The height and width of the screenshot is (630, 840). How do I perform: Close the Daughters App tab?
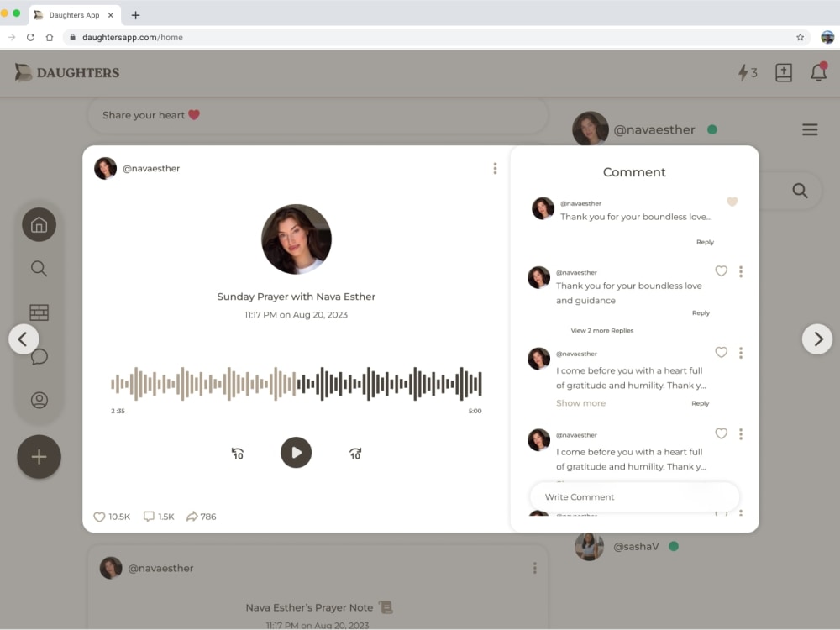click(x=110, y=15)
